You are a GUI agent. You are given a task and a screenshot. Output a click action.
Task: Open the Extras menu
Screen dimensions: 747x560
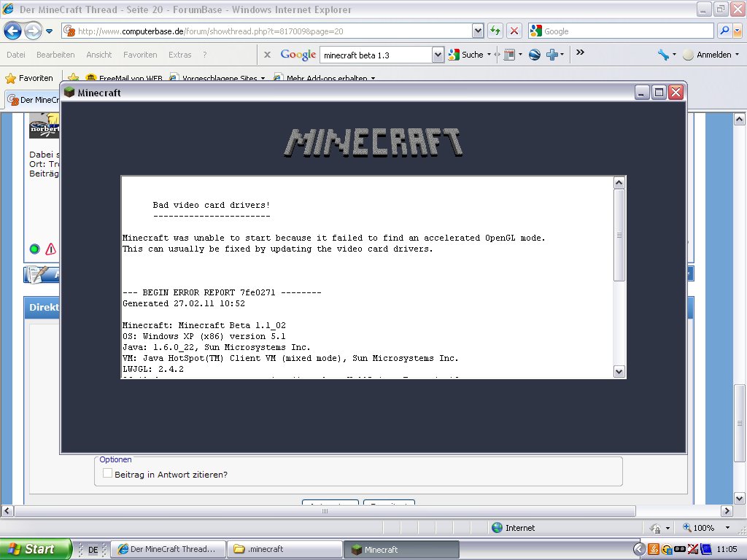tap(179, 55)
